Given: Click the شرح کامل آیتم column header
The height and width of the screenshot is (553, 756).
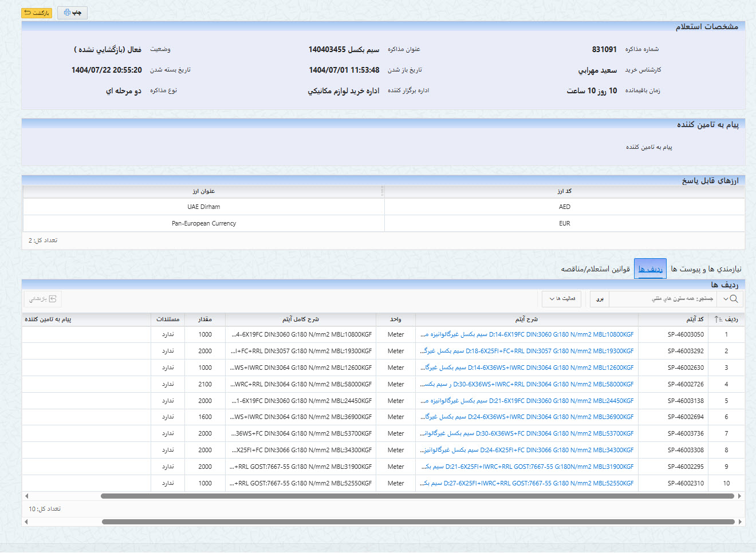Looking at the screenshot, I should (x=300, y=319).
